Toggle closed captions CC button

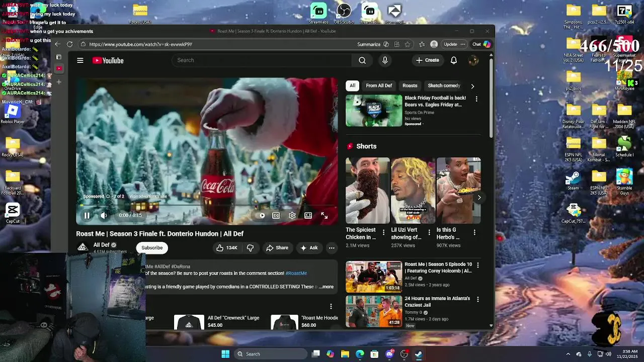pyautogui.click(x=276, y=215)
